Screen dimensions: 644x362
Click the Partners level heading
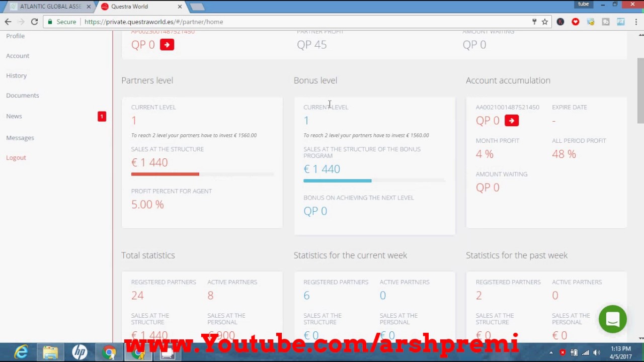(147, 80)
